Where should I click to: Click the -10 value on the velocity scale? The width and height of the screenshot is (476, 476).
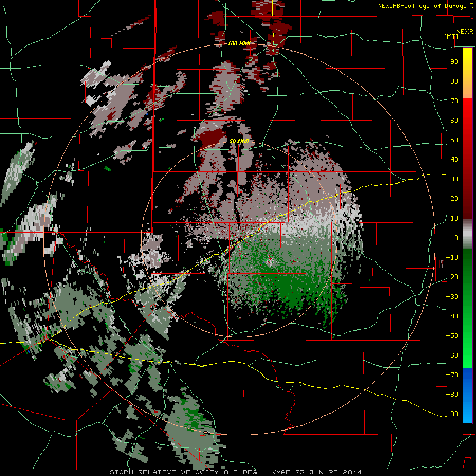coord(452,258)
